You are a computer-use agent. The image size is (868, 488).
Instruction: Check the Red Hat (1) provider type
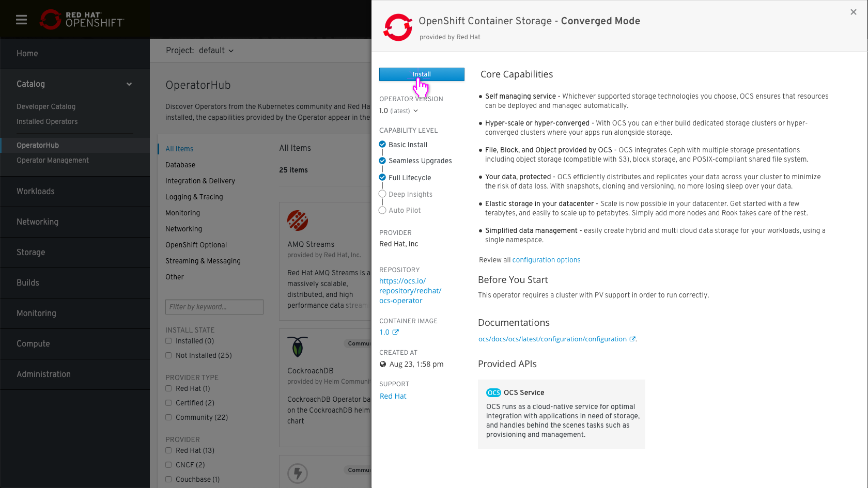(168, 388)
